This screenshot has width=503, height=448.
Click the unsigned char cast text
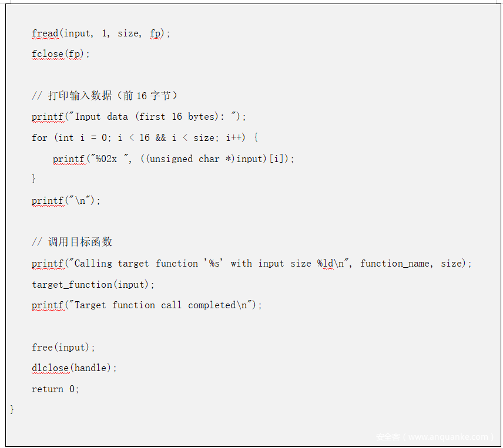185,159
